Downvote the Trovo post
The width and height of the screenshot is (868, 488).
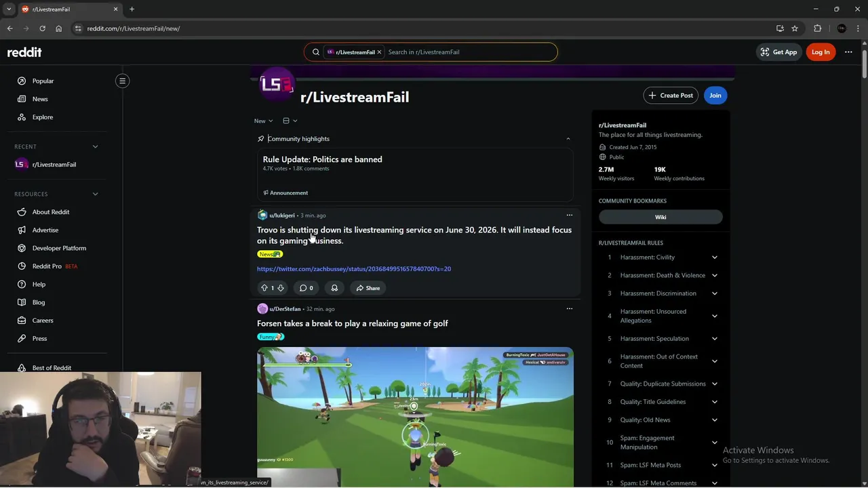tap(280, 288)
